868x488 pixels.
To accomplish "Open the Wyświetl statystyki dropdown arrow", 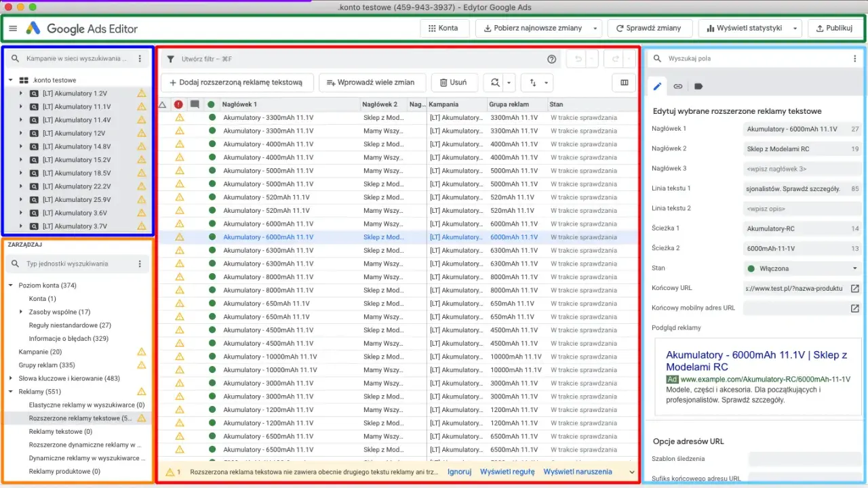I will [x=795, y=28].
